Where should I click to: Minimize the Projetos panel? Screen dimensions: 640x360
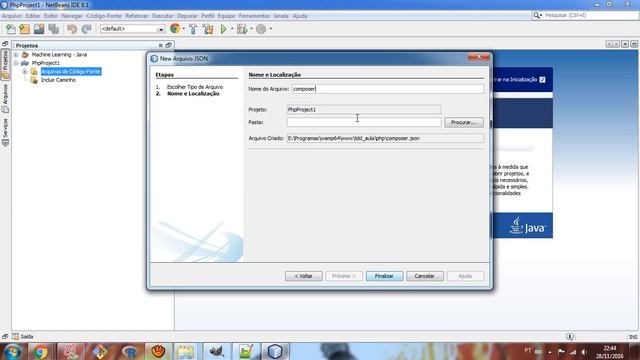[160, 45]
